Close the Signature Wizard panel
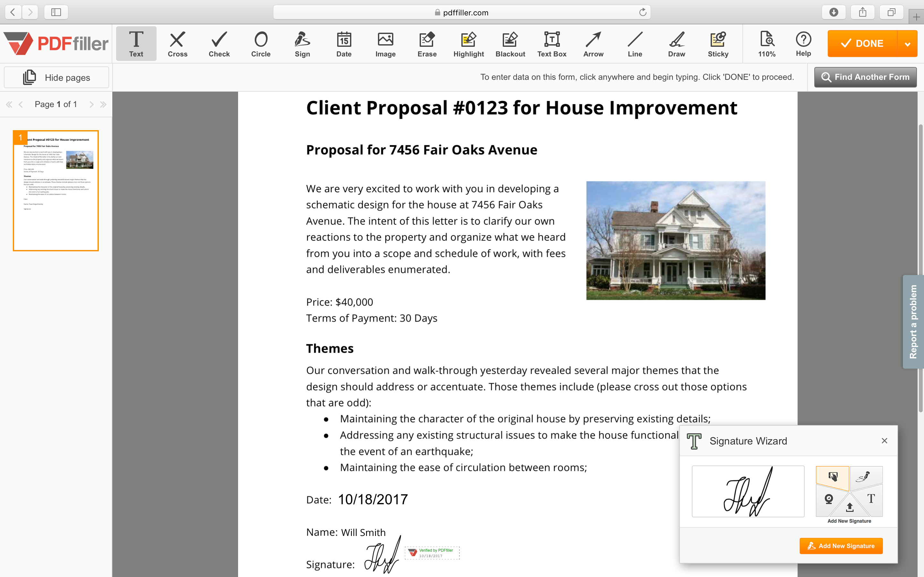Screen dimensions: 924x577 pyautogui.click(x=884, y=441)
